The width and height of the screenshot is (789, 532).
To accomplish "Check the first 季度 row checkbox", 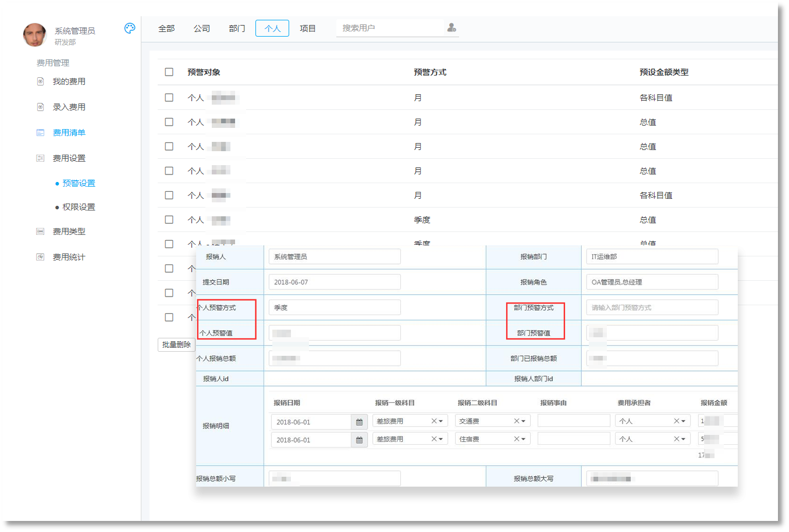I will click(x=169, y=220).
